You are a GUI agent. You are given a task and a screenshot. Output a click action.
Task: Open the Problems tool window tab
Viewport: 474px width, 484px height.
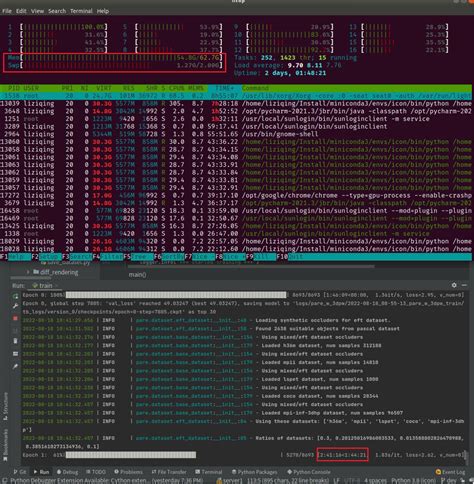point(128,472)
